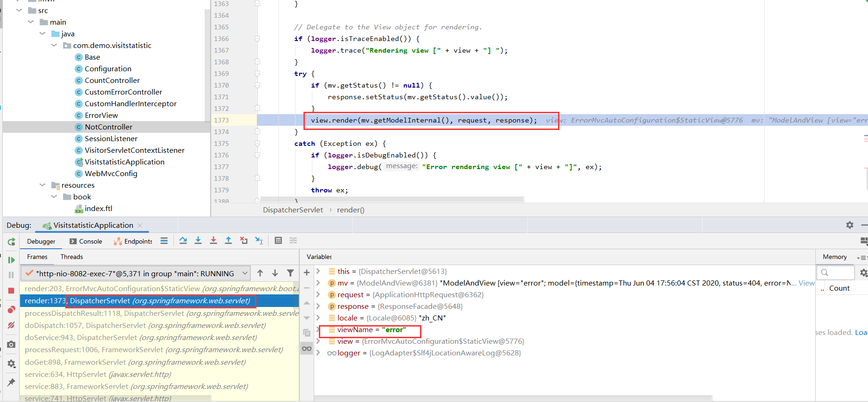Viewport: 868px width, 402px height.
Task: Open debugger settings gear in left strip
Action: 12,363
